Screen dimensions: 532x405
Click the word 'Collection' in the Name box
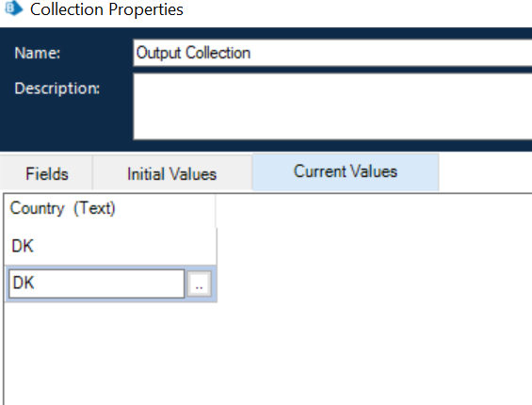click(x=218, y=53)
